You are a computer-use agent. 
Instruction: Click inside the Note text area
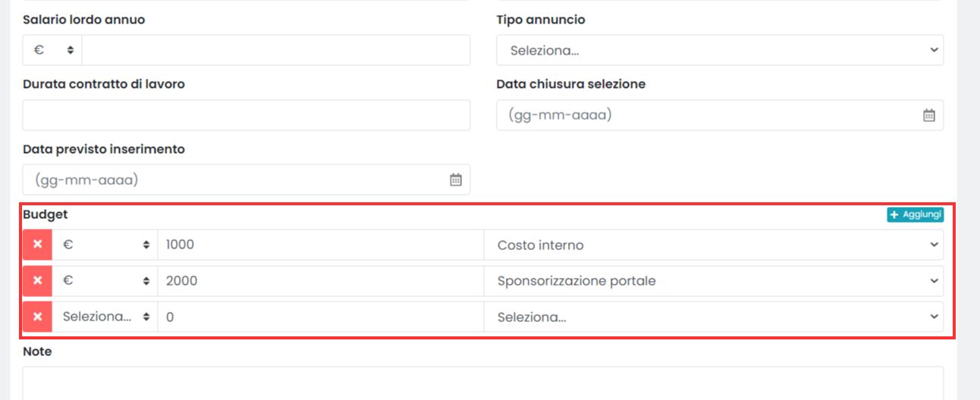click(x=483, y=383)
